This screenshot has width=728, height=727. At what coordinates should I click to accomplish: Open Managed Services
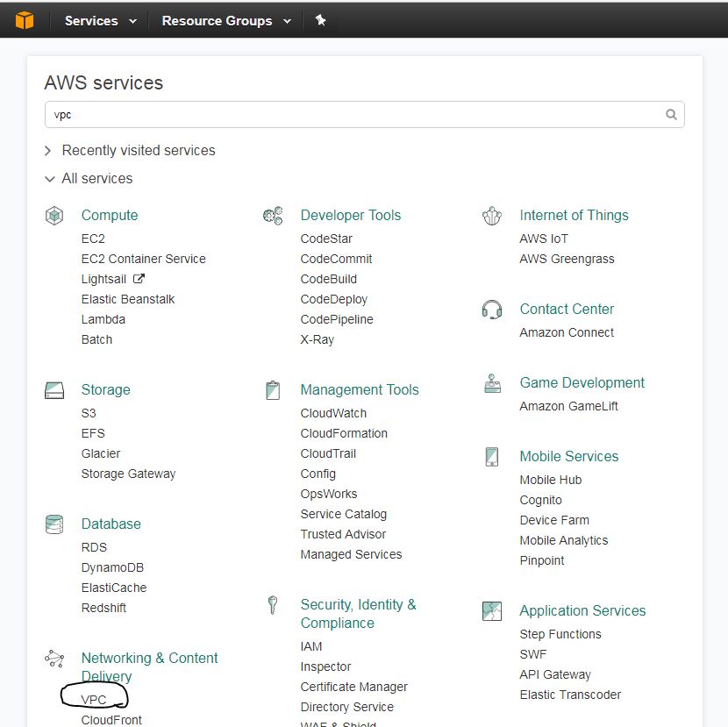pyautogui.click(x=351, y=554)
